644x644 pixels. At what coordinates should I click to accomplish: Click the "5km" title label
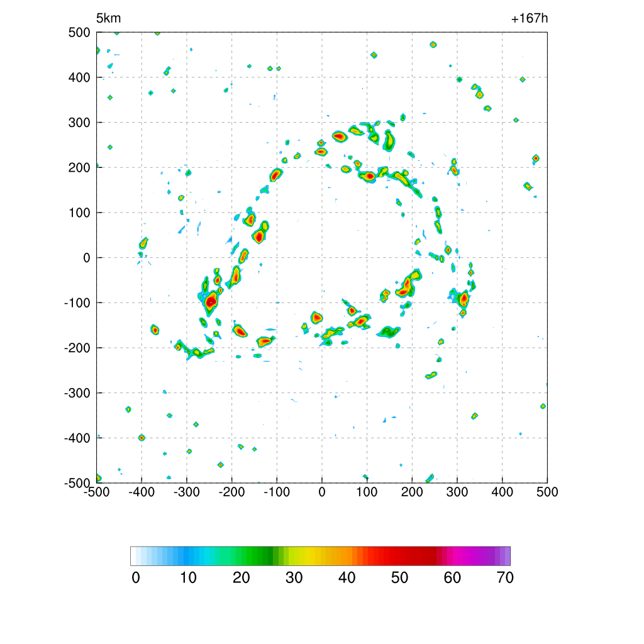coord(108,18)
